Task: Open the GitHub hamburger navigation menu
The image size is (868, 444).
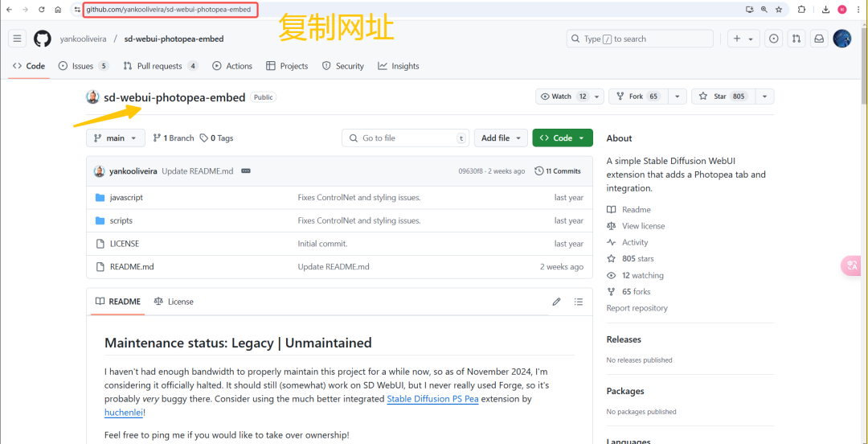Action: point(17,39)
